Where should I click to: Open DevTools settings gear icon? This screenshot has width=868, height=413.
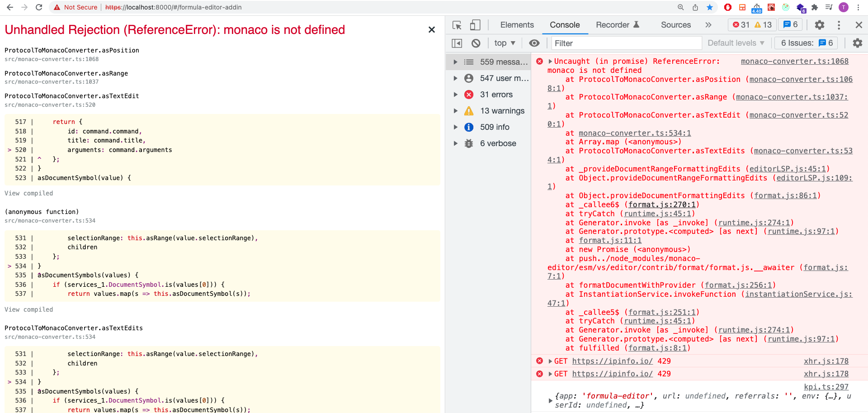click(819, 25)
